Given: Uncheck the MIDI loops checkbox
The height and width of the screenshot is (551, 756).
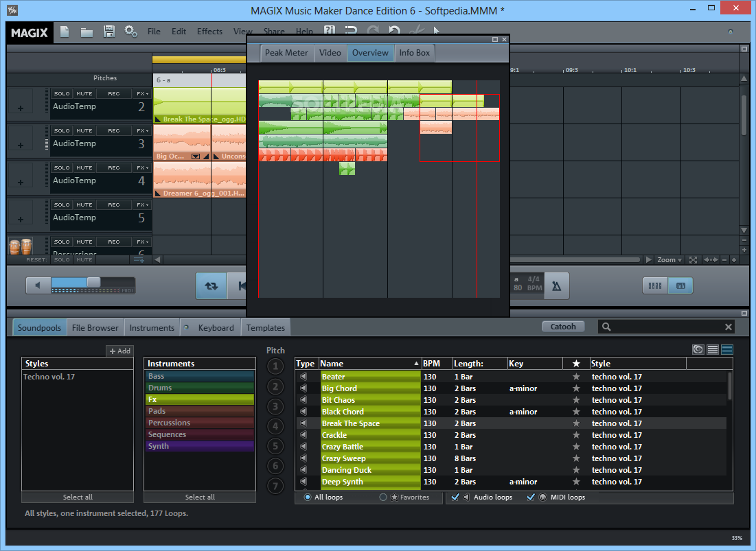Looking at the screenshot, I should pyautogui.click(x=531, y=497).
